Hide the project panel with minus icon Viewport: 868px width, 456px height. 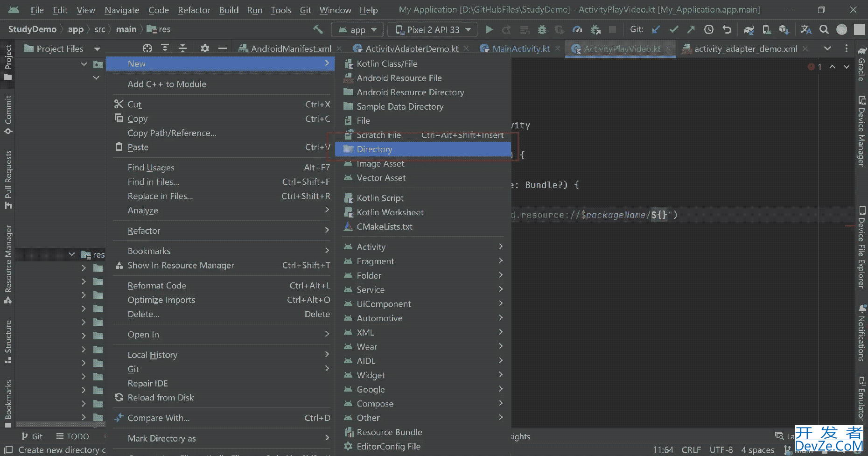pyautogui.click(x=223, y=49)
